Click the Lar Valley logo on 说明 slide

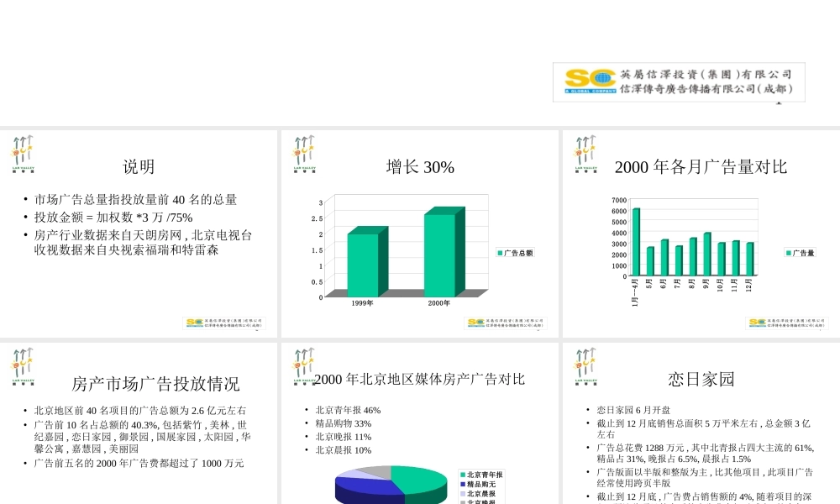pyautogui.click(x=22, y=154)
